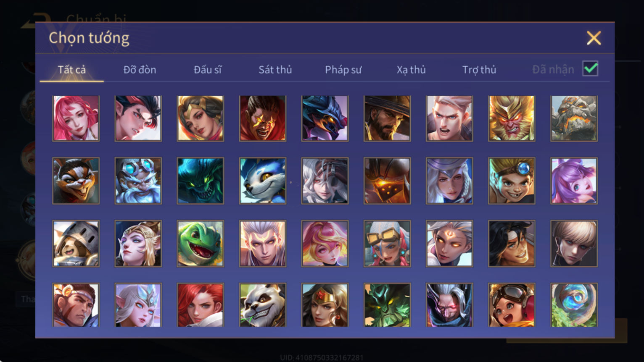Pick the purple-haired bunny girl hero
This screenshot has height=362, width=644.
(x=574, y=181)
